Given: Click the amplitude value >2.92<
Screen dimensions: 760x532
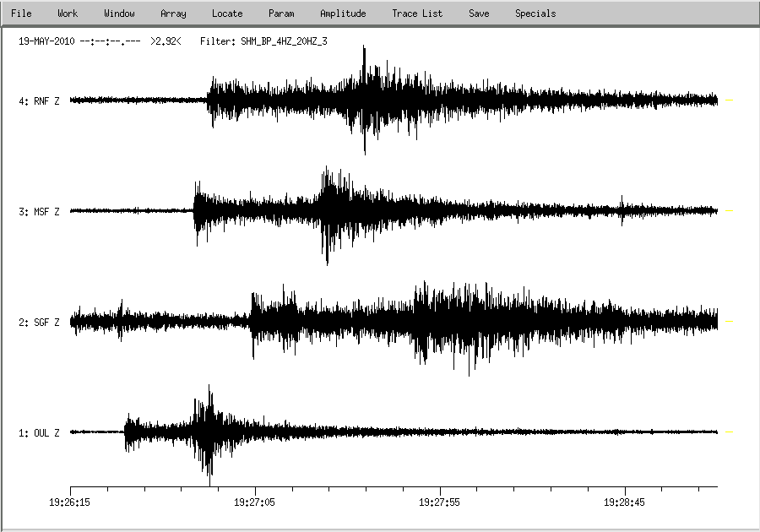Looking at the screenshot, I should (x=166, y=41).
